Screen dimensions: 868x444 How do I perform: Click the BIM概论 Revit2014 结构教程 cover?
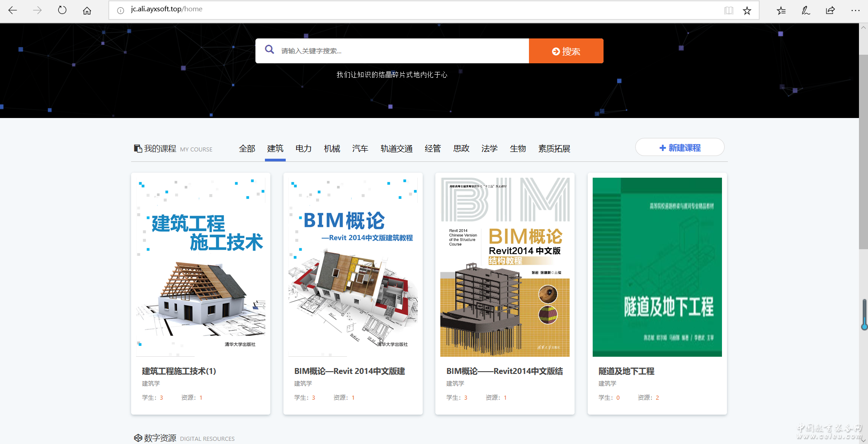(505, 267)
